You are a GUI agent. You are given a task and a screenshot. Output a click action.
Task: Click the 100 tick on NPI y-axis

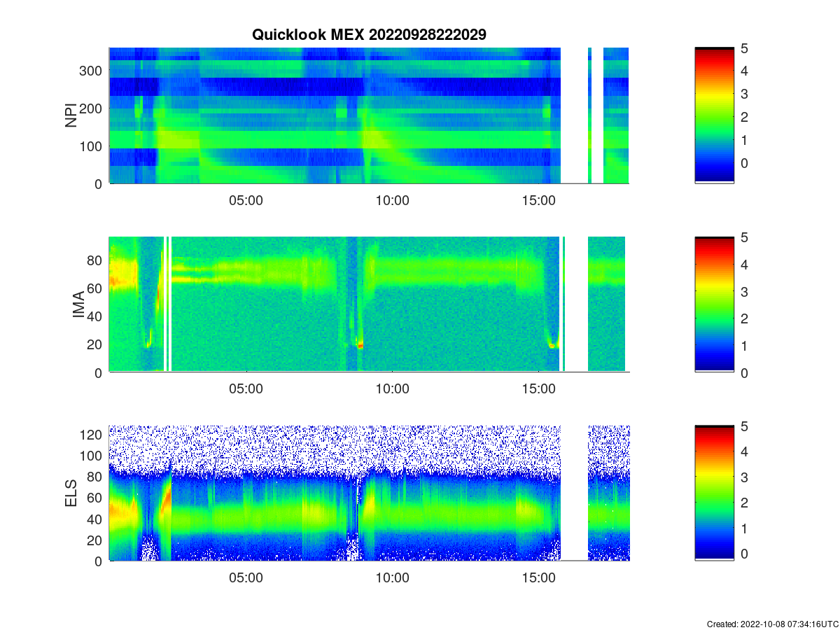click(x=92, y=146)
